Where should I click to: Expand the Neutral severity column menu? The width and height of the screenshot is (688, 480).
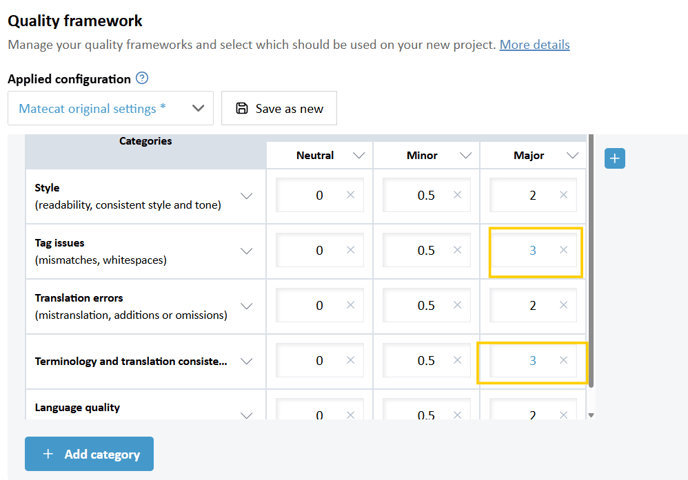tap(359, 155)
